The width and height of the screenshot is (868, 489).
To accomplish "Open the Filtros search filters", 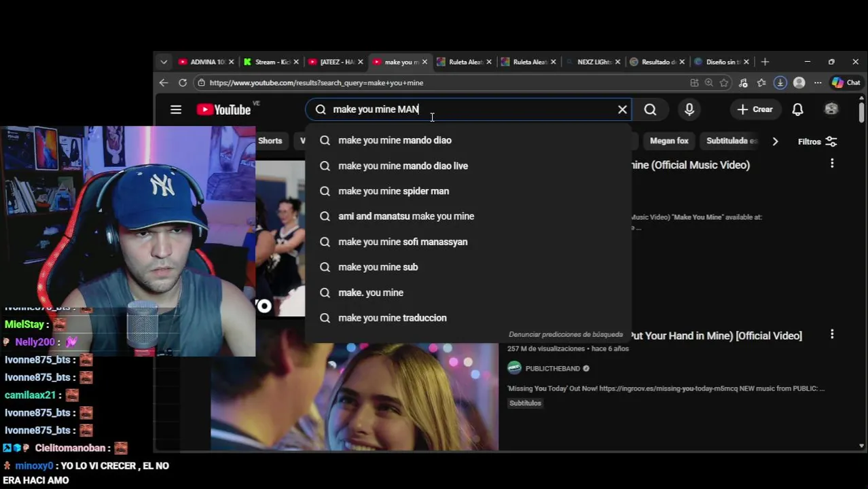I will tap(817, 141).
